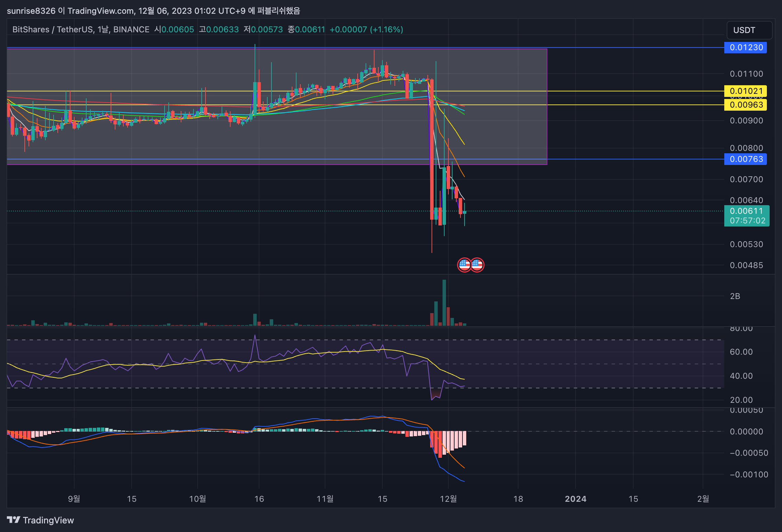Viewport: 782px width, 532px height.
Task: Click the TradingView logo at bottom left
Action: [40, 520]
